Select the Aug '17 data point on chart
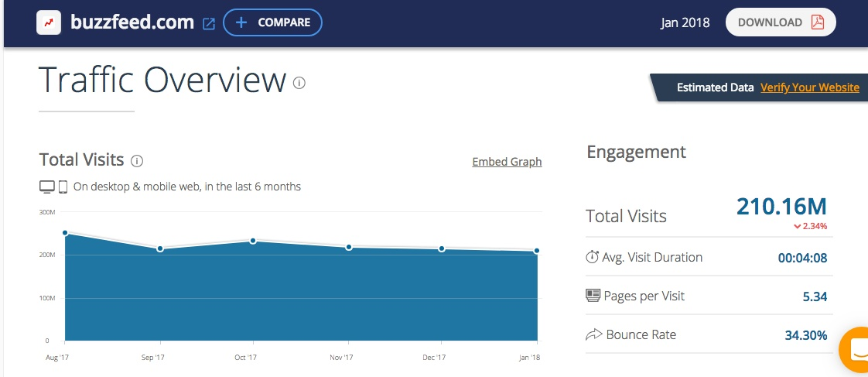This screenshot has height=377, width=868. coord(66,232)
